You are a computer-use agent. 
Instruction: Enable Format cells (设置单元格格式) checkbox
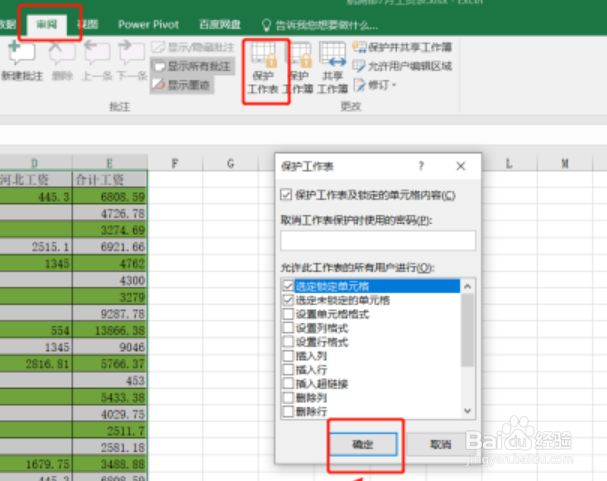pos(288,314)
